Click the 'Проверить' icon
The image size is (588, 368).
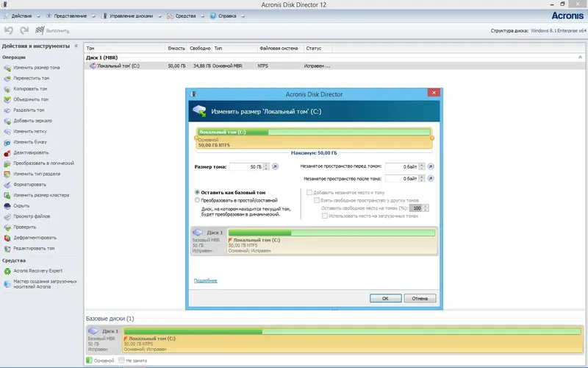click(7, 227)
